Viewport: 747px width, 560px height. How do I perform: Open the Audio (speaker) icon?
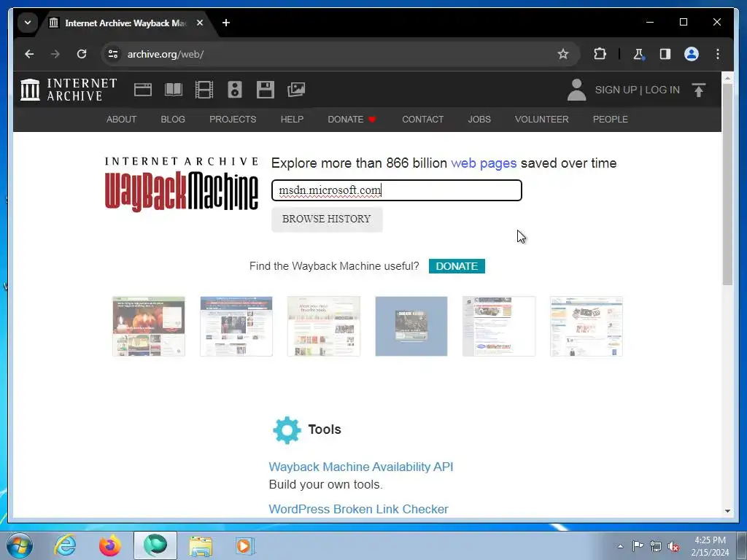pos(235,90)
